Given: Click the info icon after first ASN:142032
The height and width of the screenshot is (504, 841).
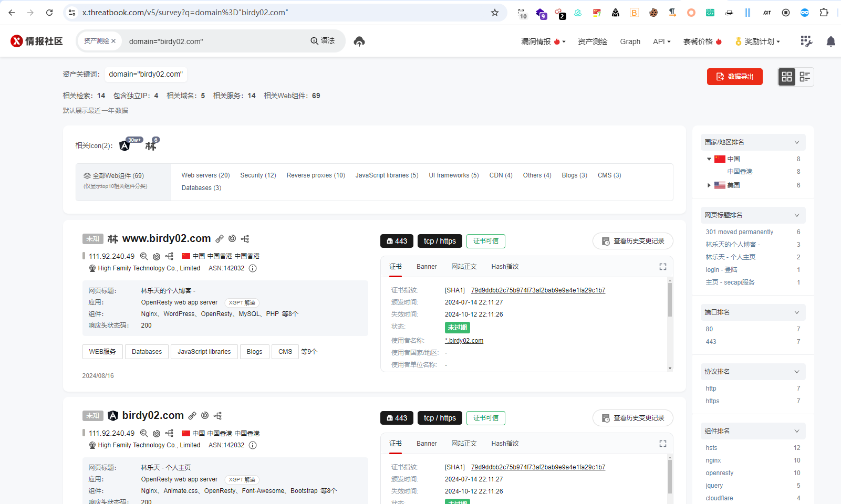Looking at the screenshot, I should (253, 268).
